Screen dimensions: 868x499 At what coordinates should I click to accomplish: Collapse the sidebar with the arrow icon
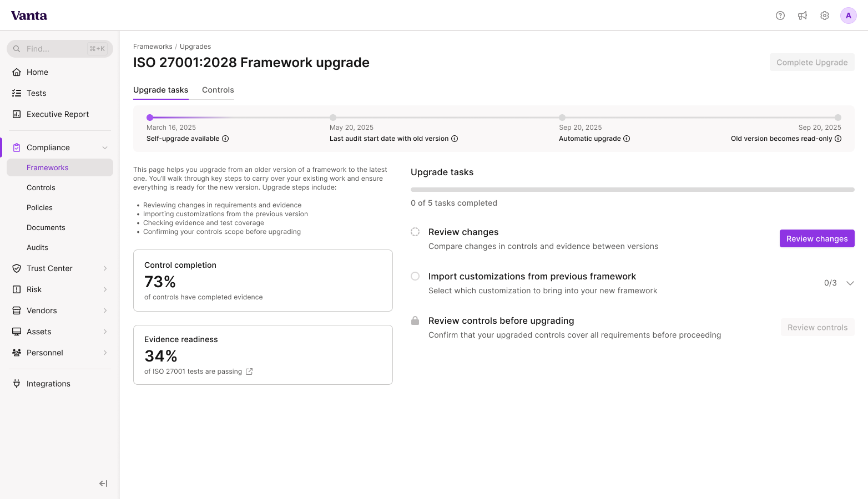(103, 483)
